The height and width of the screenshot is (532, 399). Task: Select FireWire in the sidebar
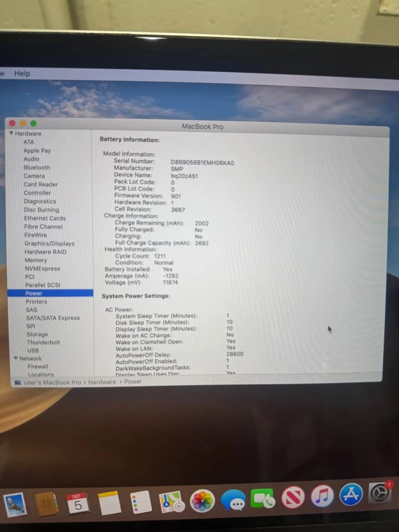[x=35, y=235]
